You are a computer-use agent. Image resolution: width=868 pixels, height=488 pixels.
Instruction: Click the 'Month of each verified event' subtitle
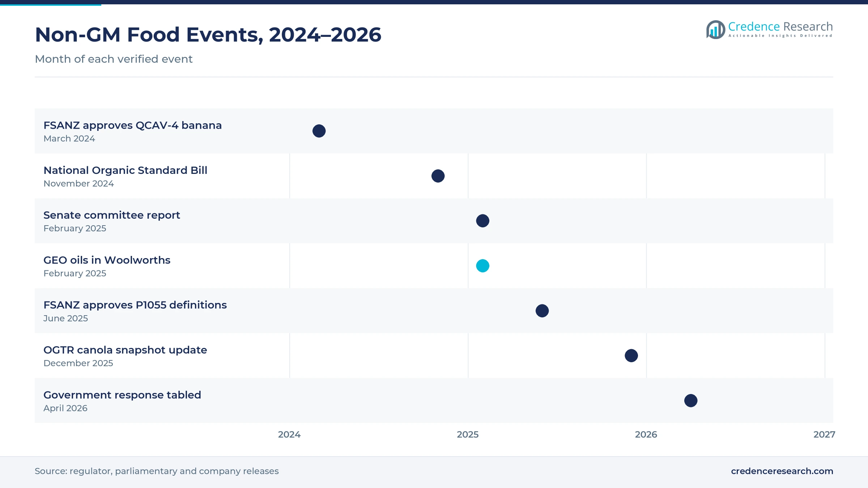tap(114, 59)
